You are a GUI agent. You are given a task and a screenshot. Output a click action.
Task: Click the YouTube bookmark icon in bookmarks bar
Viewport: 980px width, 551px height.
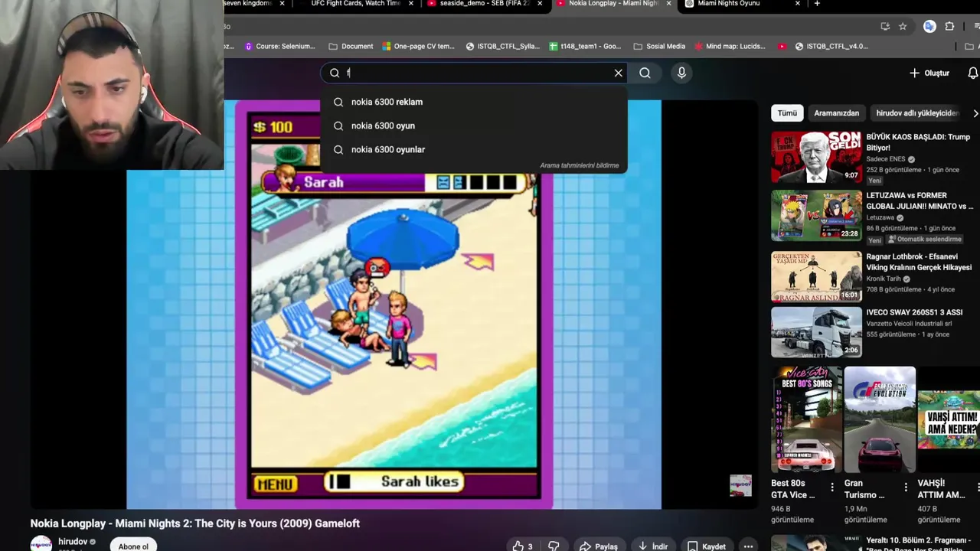[782, 46]
